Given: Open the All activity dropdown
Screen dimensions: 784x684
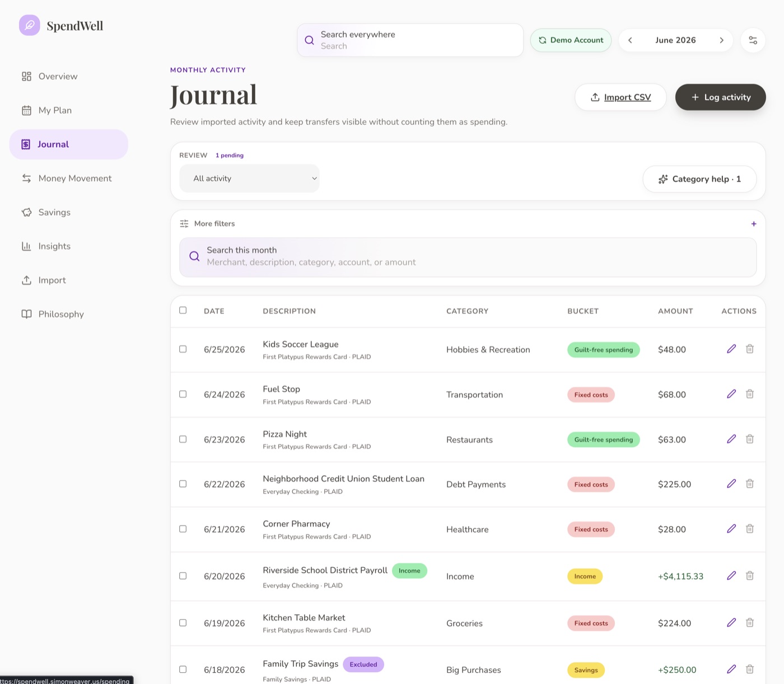Looking at the screenshot, I should 249,179.
